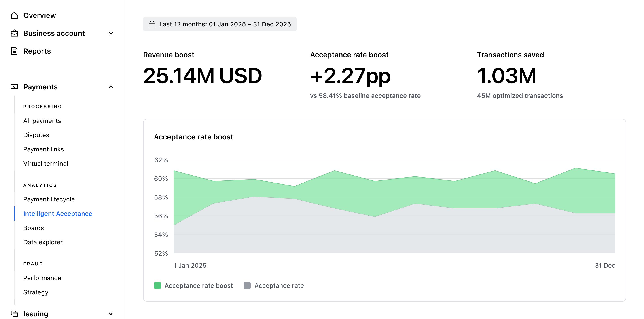644x319 pixels.
Task: Click the Reports document icon
Action: tap(14, 51)
